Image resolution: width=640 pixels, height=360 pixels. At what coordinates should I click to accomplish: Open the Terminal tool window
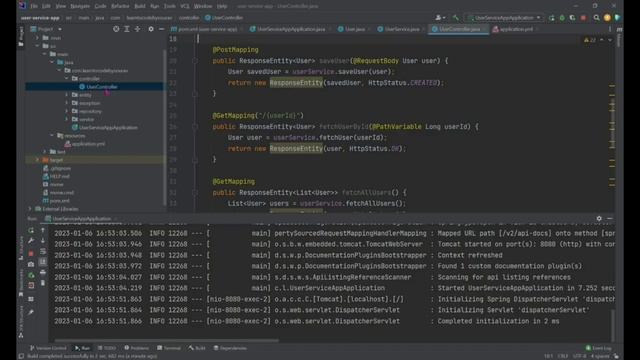[169, 348]
